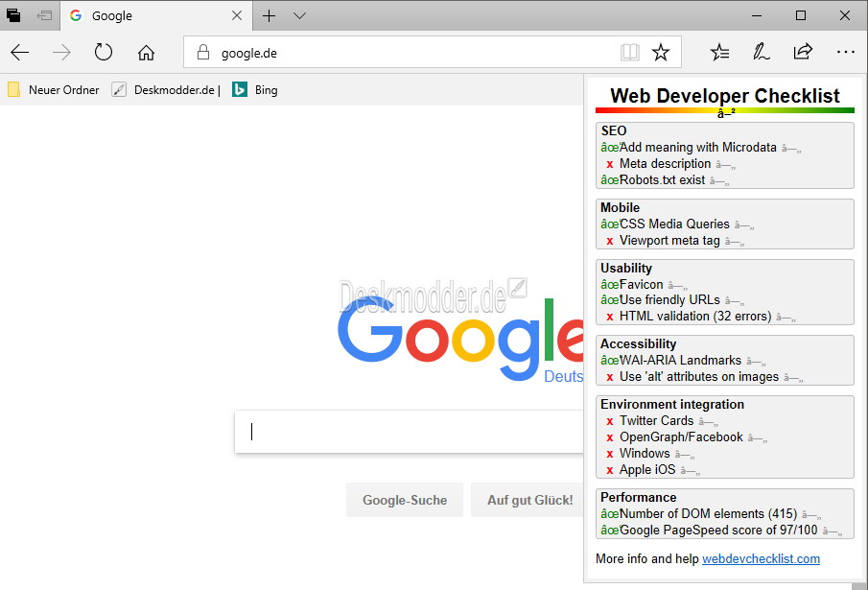Click the Google search text box
The height and width of the screenshot is (590, 868).
pyautogui.click(x=410, y=432)
